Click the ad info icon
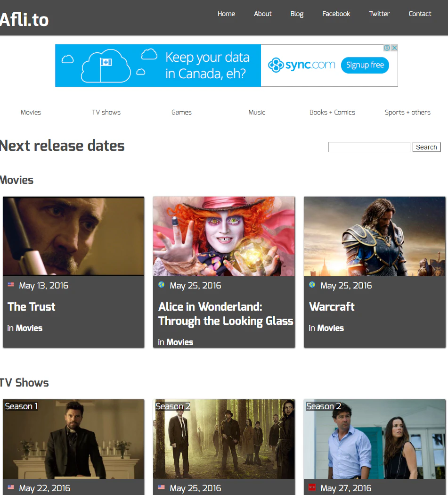The height and width of the screenshot is (495, 448). click(x=387, y=48)
